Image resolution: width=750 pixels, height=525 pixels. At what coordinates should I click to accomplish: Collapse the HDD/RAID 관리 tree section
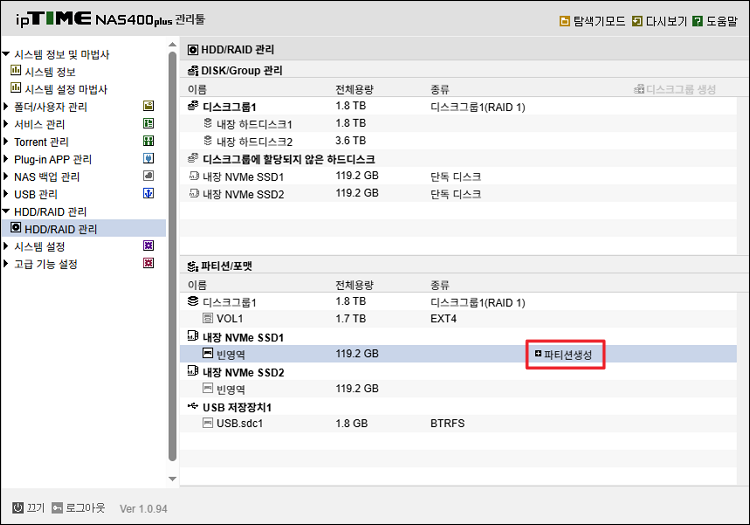coord(6,212)
